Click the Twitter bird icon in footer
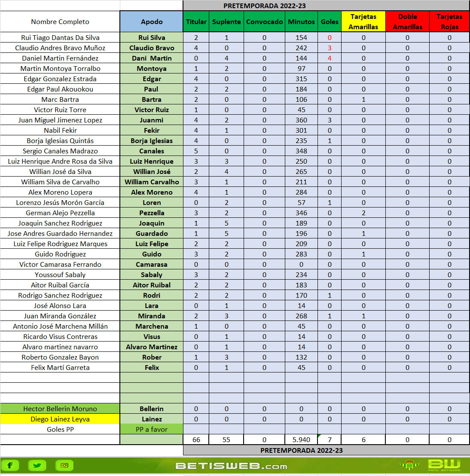 coord(37,465)
